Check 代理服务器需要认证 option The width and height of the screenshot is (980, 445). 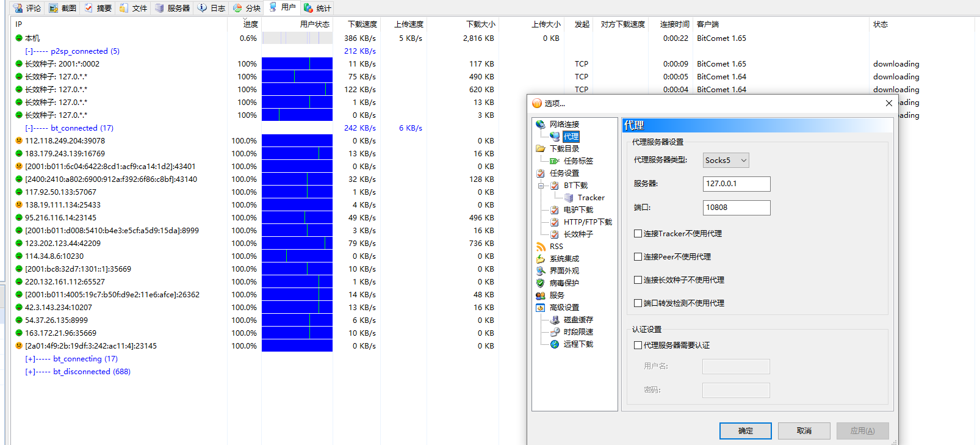(x=638, y=345)
